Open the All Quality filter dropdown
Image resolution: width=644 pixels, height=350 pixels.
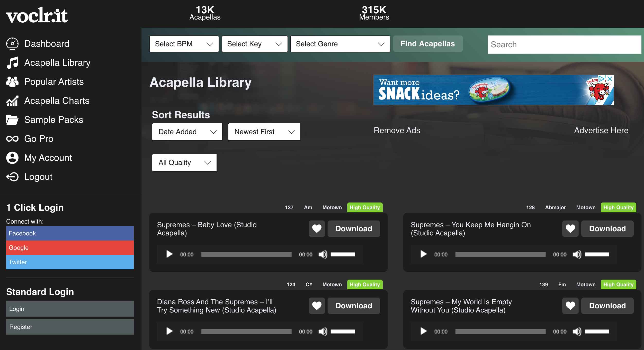click(184, 163)
